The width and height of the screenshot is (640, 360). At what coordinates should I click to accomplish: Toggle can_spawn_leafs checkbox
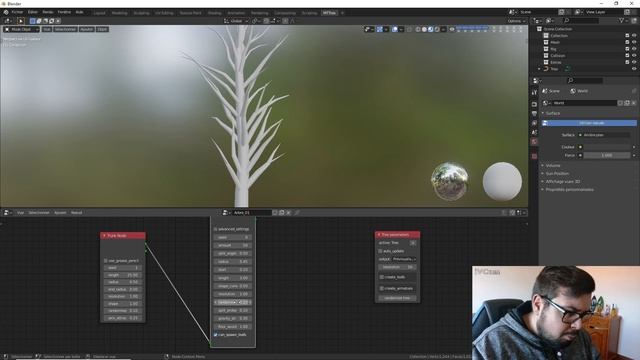click(216, 335)
